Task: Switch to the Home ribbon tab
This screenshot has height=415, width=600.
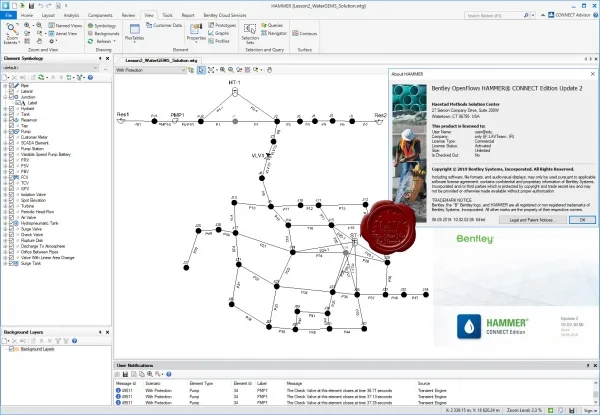Action: pyautogui.click(x=27, y=15)
